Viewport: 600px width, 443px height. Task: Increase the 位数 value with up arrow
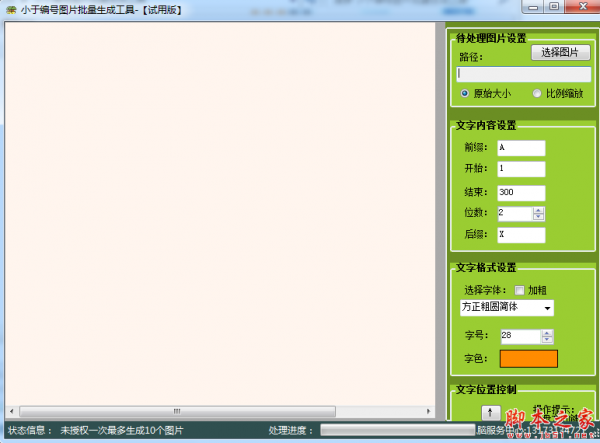(x=538, y=210)
